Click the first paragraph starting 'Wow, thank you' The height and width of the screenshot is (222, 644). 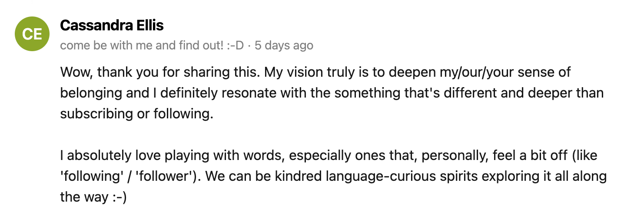point(332,93)
